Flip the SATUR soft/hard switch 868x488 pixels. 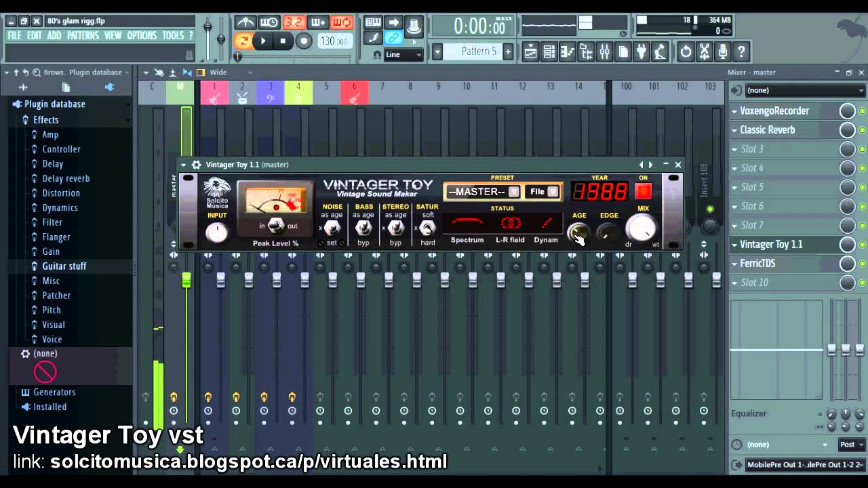[427, 228]
